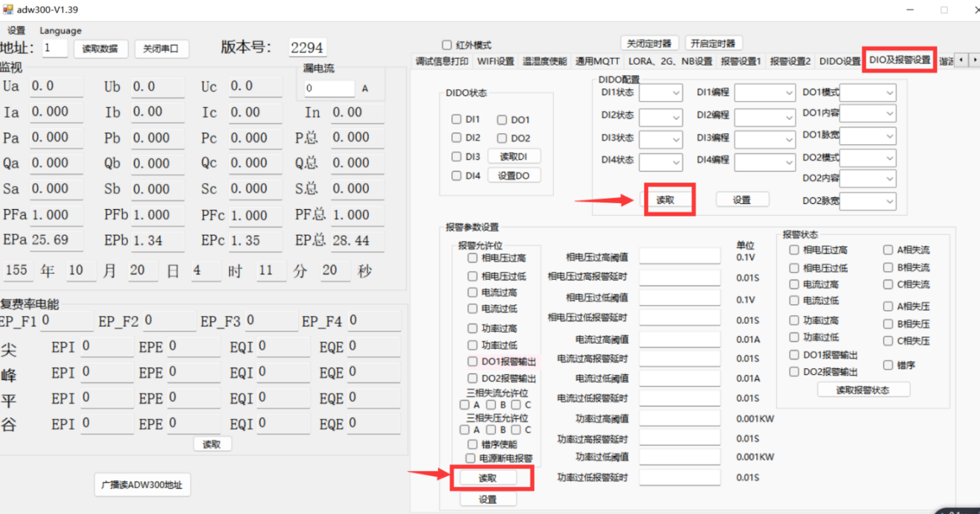The image size is (980, 514).
Task: Open the Language menu
Action: pyautogui.click(x=60, y=31)
